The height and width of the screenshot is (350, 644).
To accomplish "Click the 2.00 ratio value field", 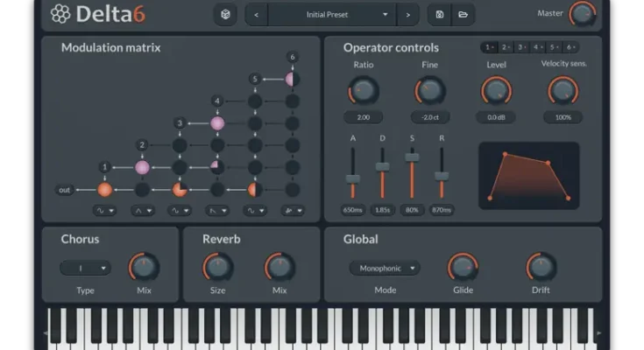I will [x=363, y=117].
